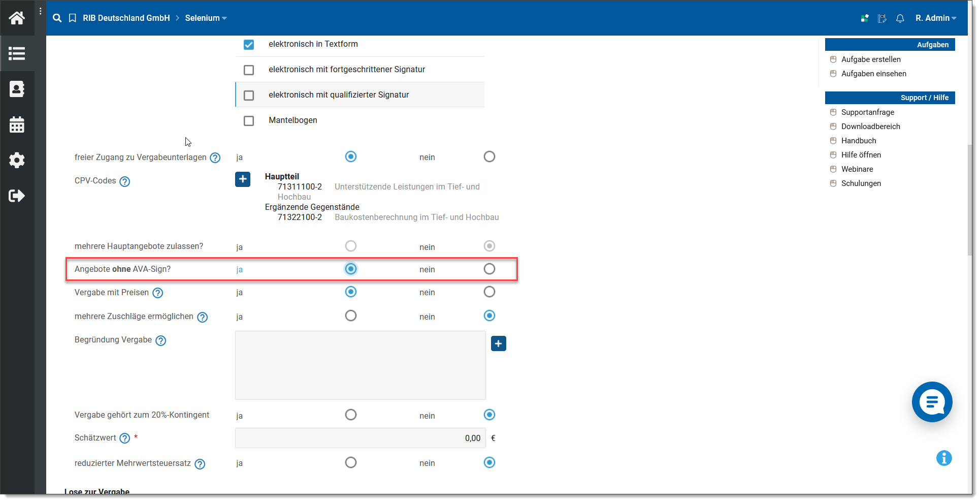
Task: Click into Begründung Vergabe text area
Action: point(360,365)
